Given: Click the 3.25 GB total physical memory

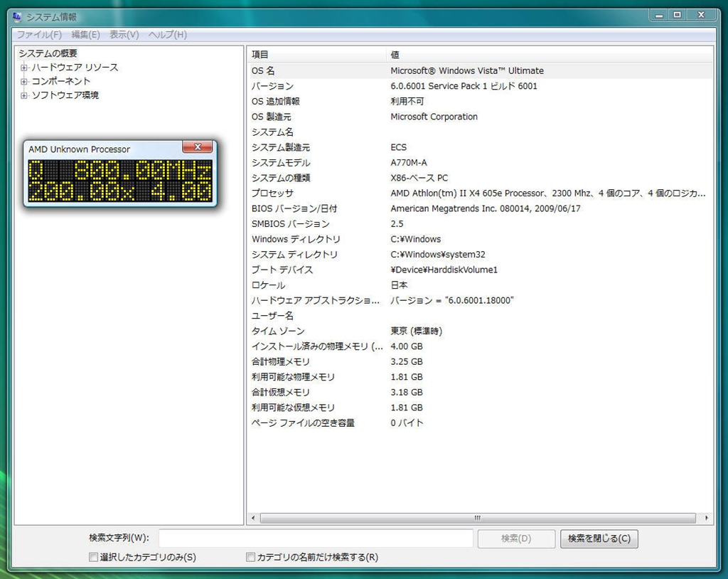Looking at the screenshot, I should [x=407, y=362].
